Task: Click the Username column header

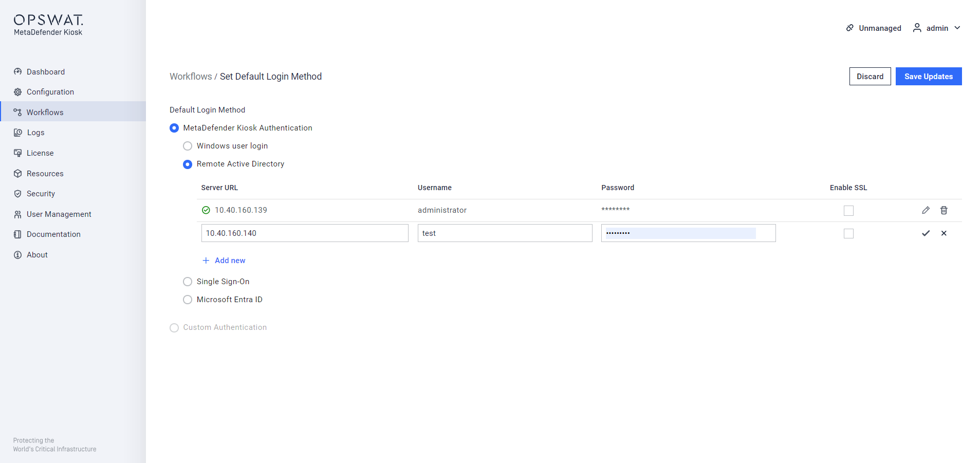Action: [435, 188]
